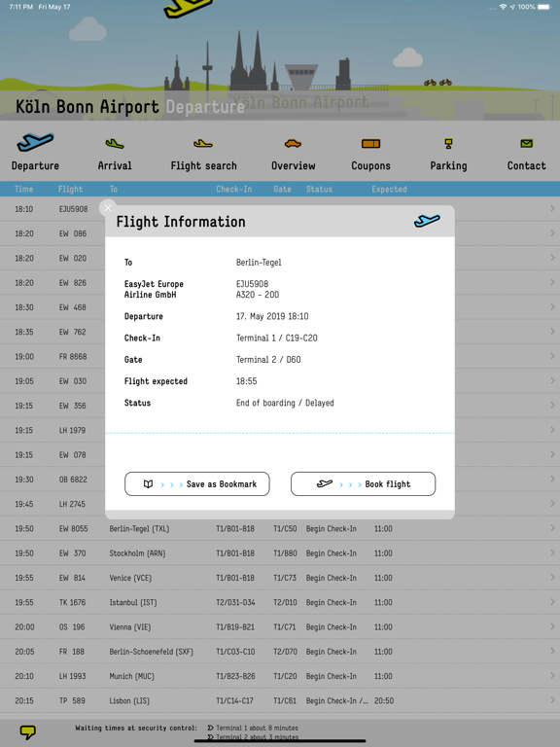Select the Berlin-Schoenefeld (SXF) flight
Image resolution: width=560 pixels, height=747 pixels.
click(x=280, y=652)
